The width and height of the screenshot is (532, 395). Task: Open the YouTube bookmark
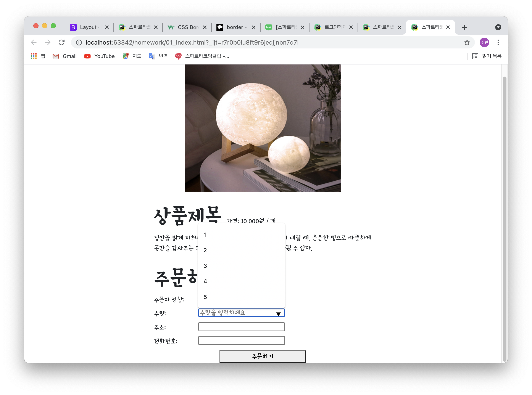point(99,56)
